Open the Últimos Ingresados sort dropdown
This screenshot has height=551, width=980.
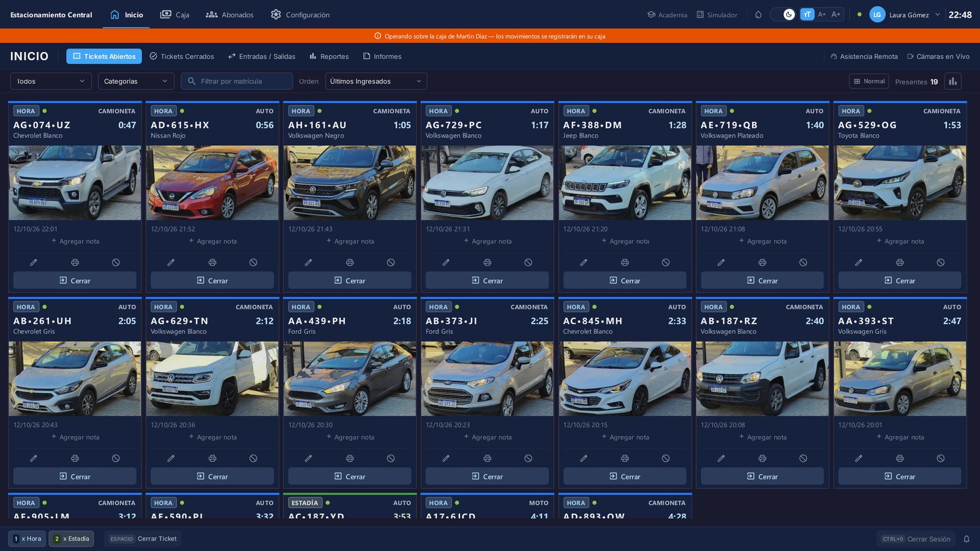[376, 81]
